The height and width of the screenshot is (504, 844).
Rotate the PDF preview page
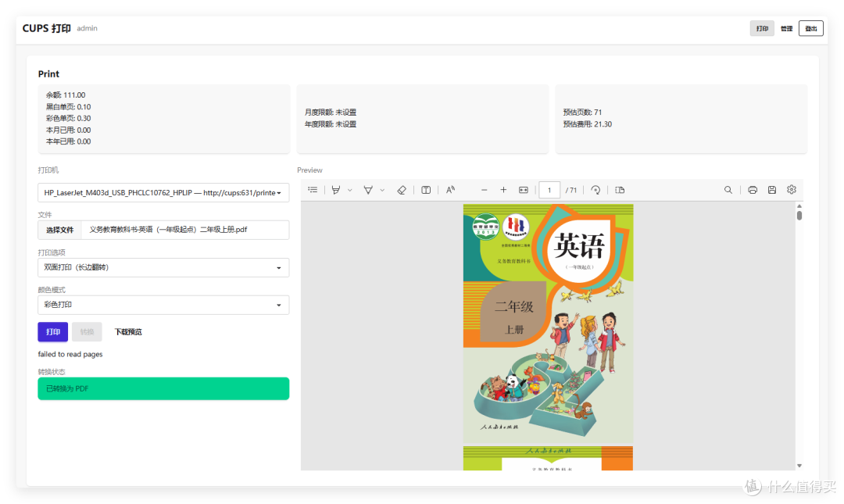tap(595, 189)
